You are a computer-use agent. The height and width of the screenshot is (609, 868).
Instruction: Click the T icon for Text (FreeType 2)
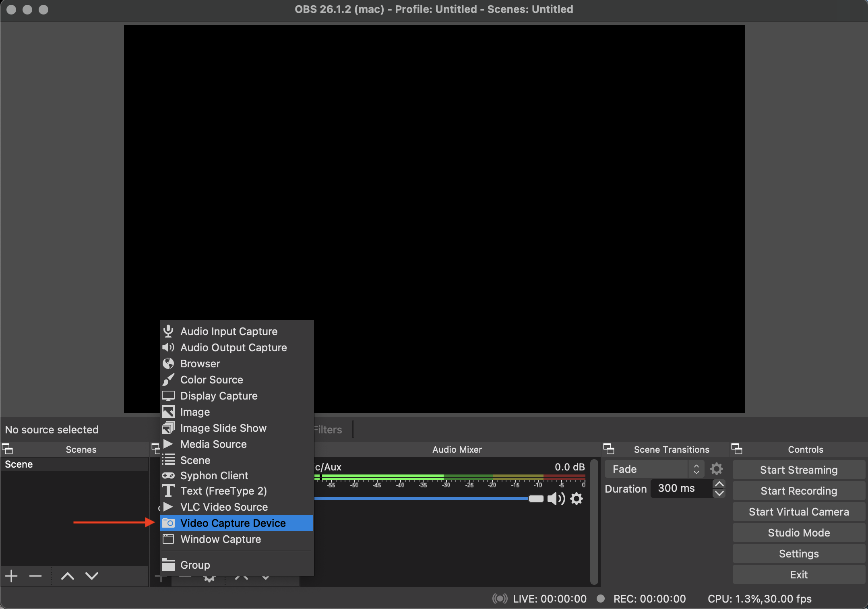tap(168, 491)
